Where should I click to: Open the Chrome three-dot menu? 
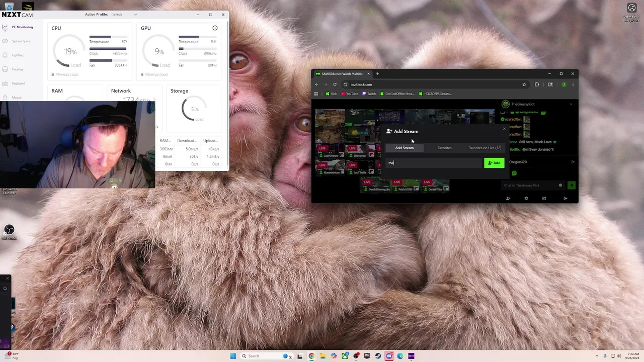[x=573, y=84]
